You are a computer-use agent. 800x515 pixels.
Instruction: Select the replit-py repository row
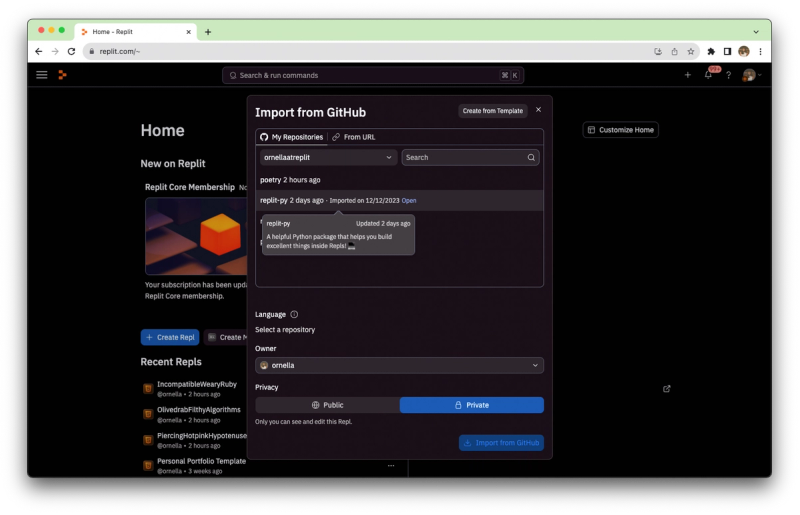399,201
